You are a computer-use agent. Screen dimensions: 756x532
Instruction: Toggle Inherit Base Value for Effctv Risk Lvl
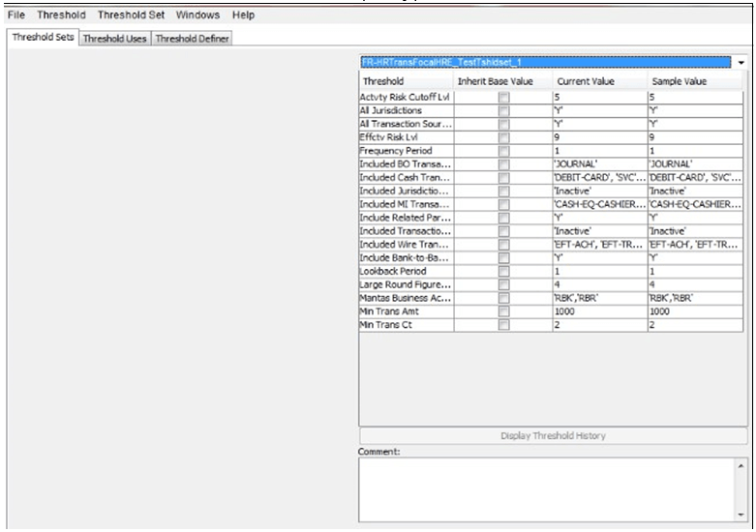[504, 137]
